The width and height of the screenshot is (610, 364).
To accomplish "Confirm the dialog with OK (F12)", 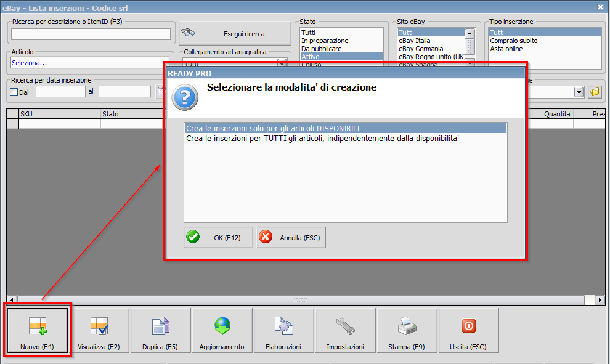I will point(218,237).
